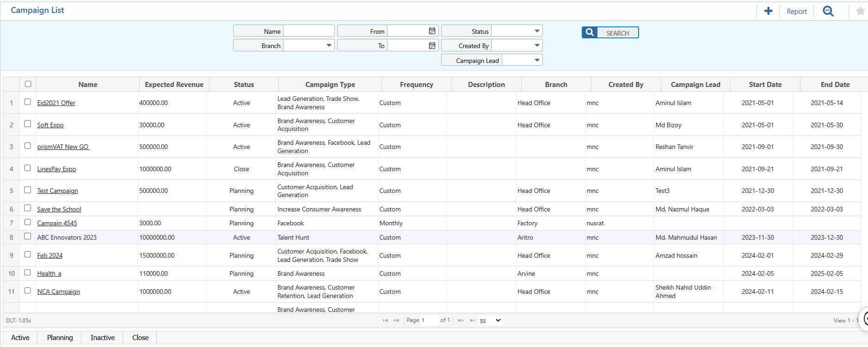Switch to the Planning tab
Screen dimensions: 868x347
(60, 338)
